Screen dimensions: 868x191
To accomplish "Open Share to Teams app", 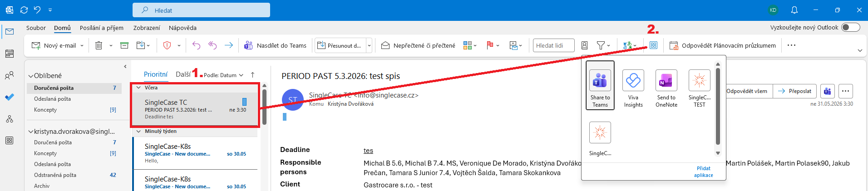I will pos(600,85).
